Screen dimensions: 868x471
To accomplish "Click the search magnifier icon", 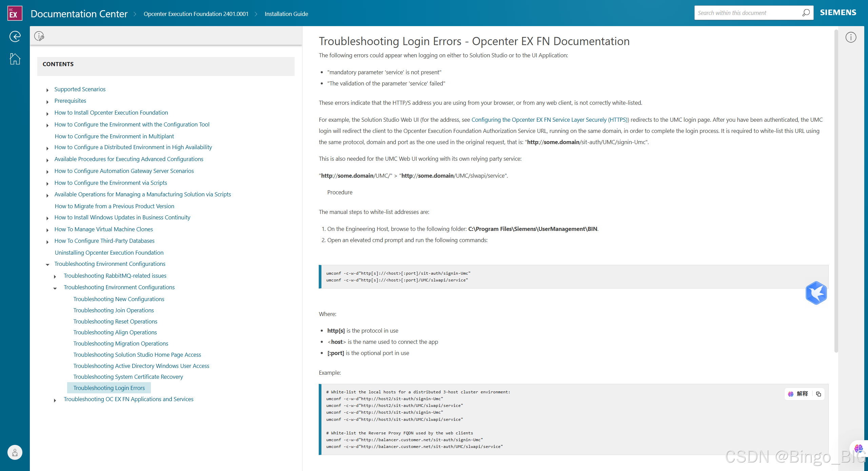I will (806, 13).
